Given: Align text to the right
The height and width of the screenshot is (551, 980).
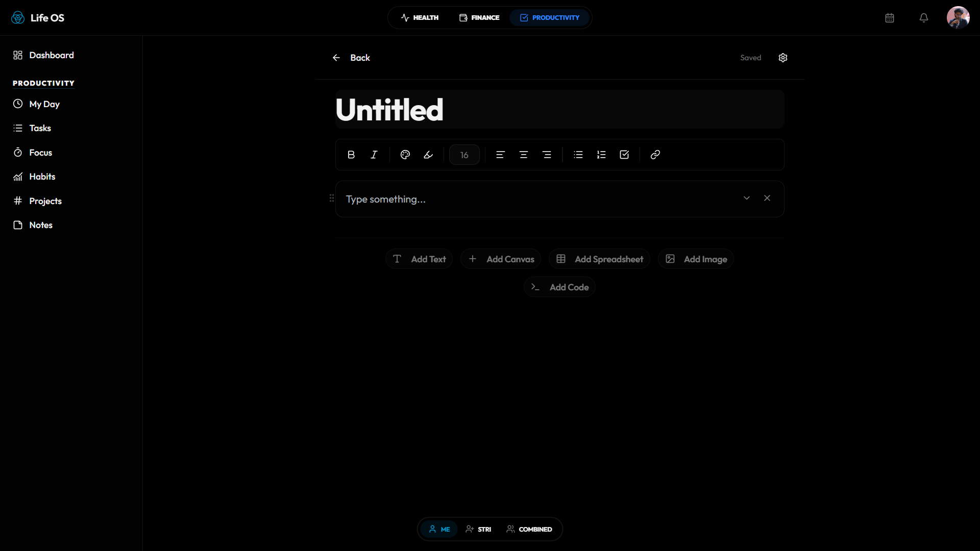Looking at the screenshot, I should coord(547,155).
